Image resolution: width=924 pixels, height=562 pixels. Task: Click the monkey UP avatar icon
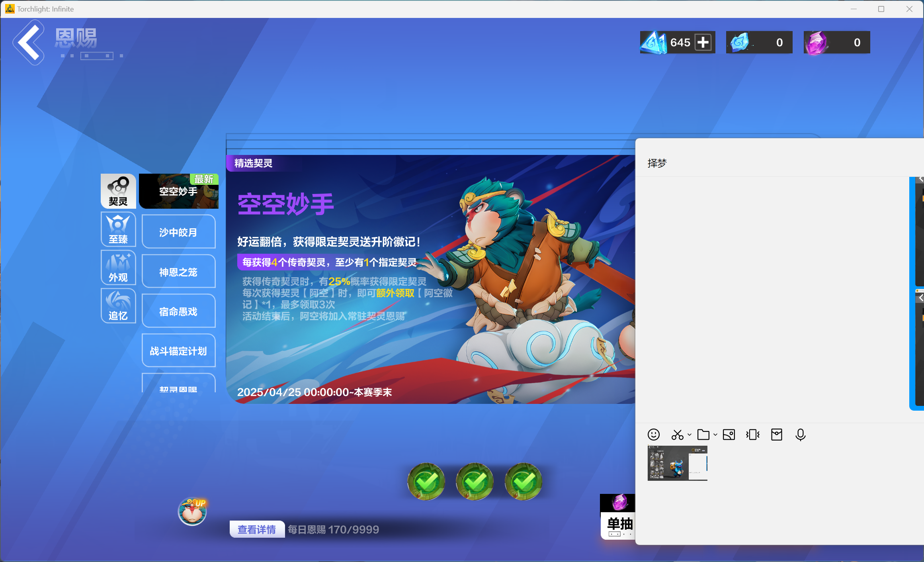[192, 512]
